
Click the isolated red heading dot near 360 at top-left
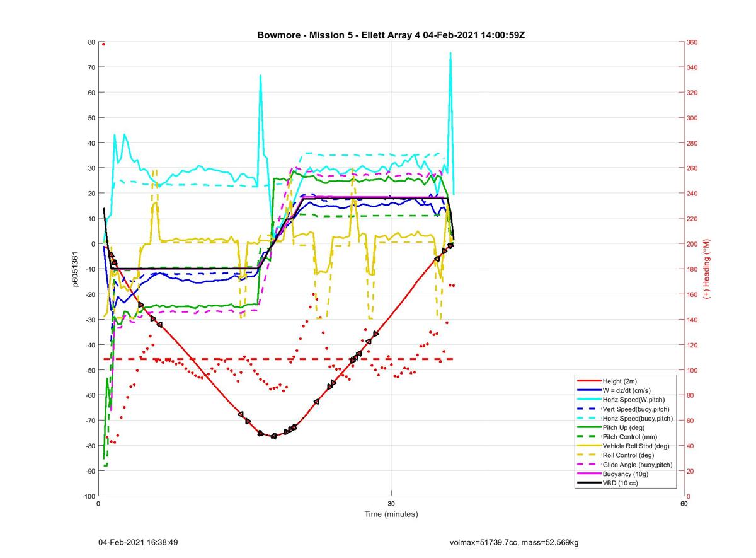(103, 44)
